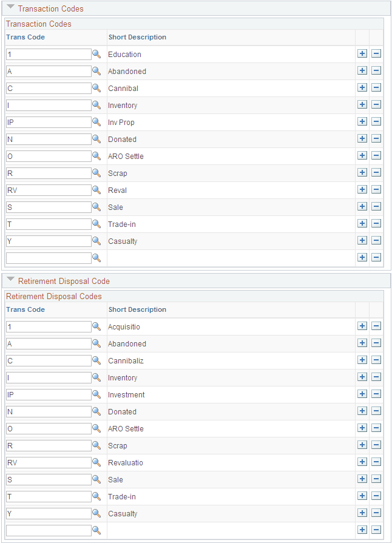The image size is (392, 543).
Task: Add row after Investment disposal code
Action: tap(362, 394)
